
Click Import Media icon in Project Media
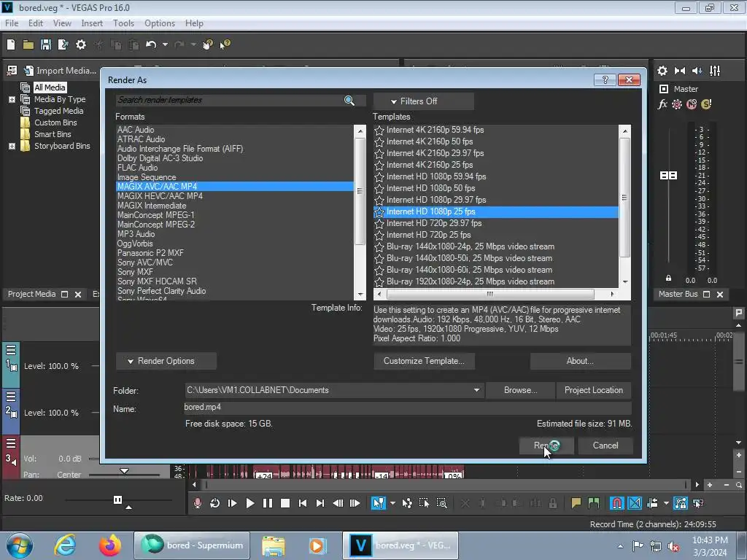coord(28,71)
